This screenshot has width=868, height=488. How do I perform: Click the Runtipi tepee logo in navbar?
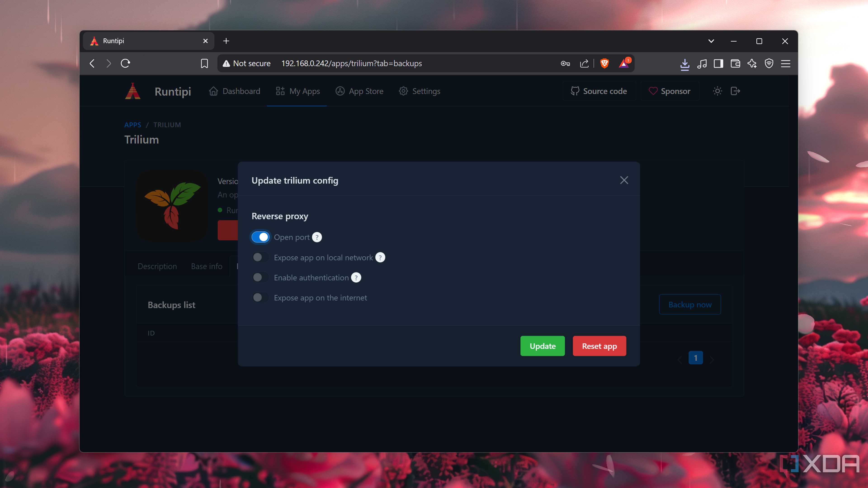point(133,91)
